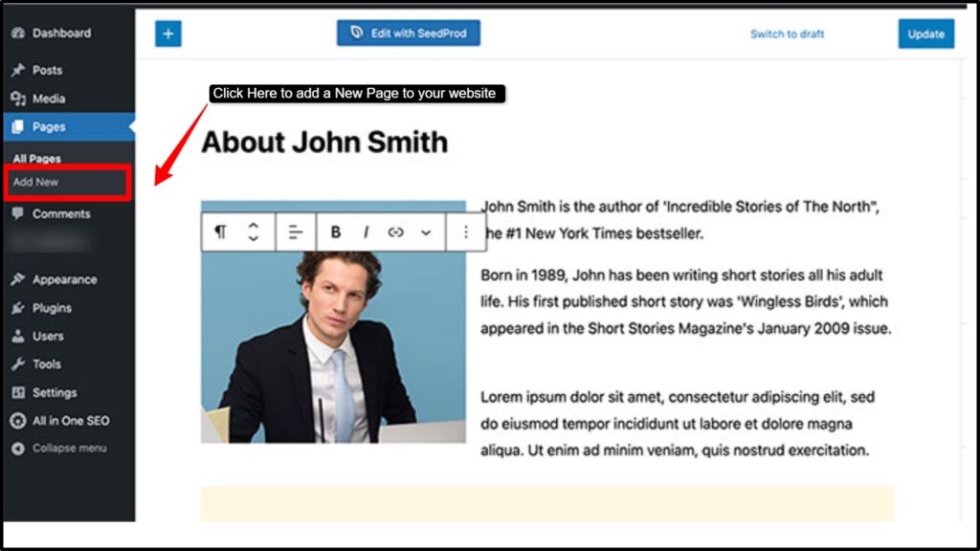Toggle bold formatting in block toolbar

(336, 232)
